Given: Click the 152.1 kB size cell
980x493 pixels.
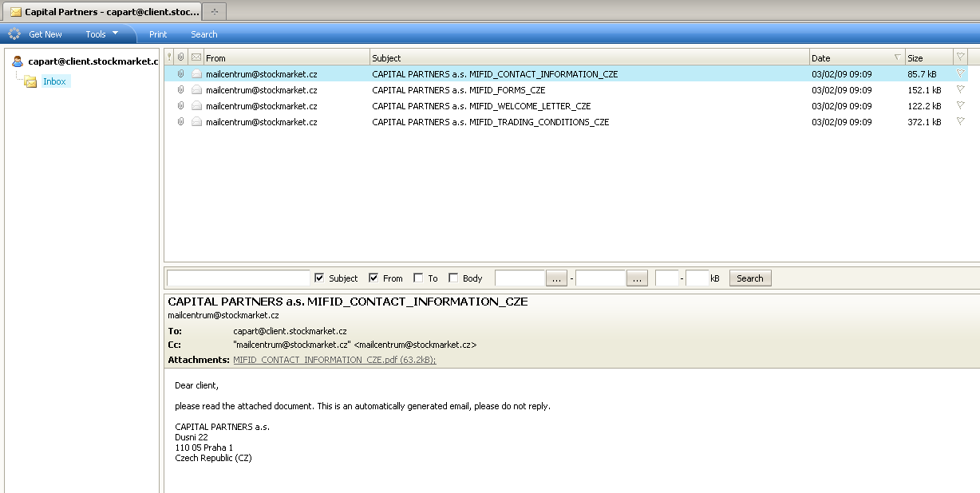Looking at the screenshot, I should 924,90.
